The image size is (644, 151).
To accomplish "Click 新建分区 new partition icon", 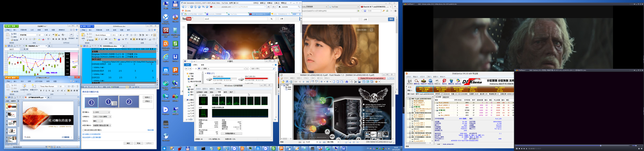I will (x=437, y=82).
